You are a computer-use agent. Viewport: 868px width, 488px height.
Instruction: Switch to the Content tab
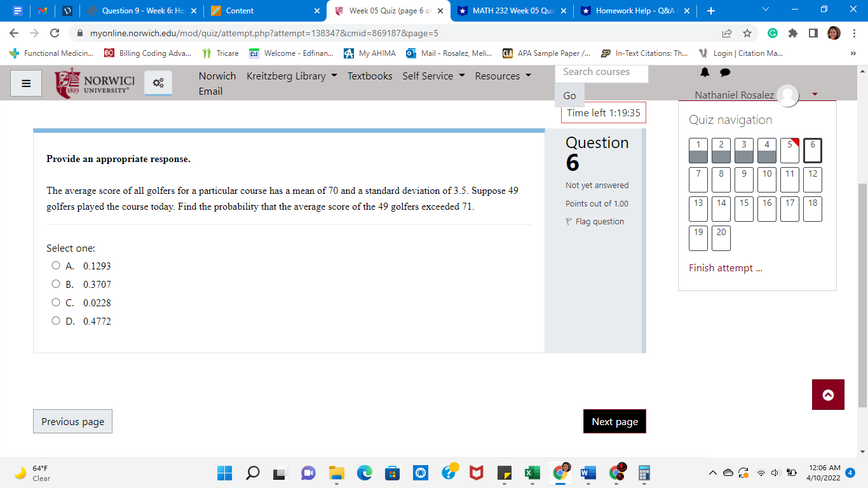coord(265,11)
